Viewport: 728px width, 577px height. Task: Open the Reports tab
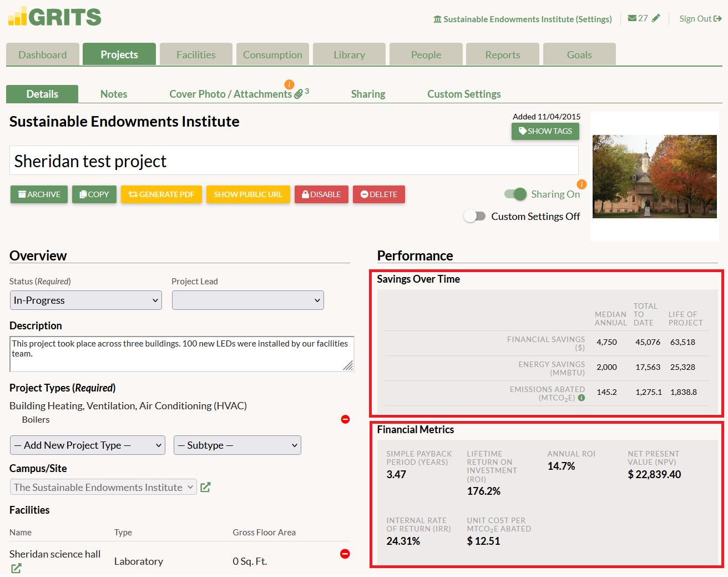pos(503,54)
